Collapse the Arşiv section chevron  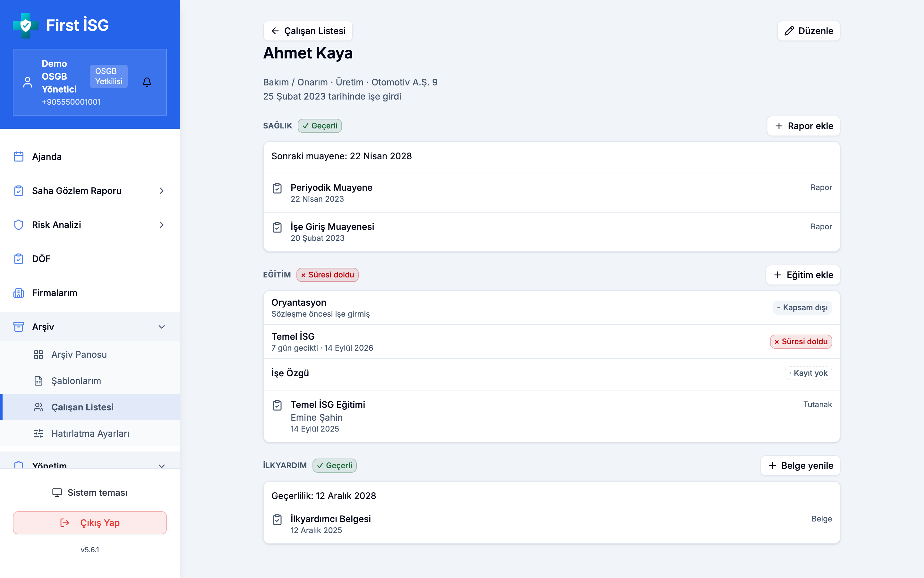click(162, 327)
